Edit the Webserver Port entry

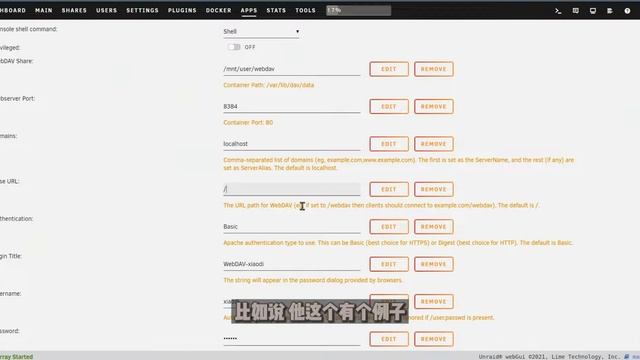click(x=389, y=107)
